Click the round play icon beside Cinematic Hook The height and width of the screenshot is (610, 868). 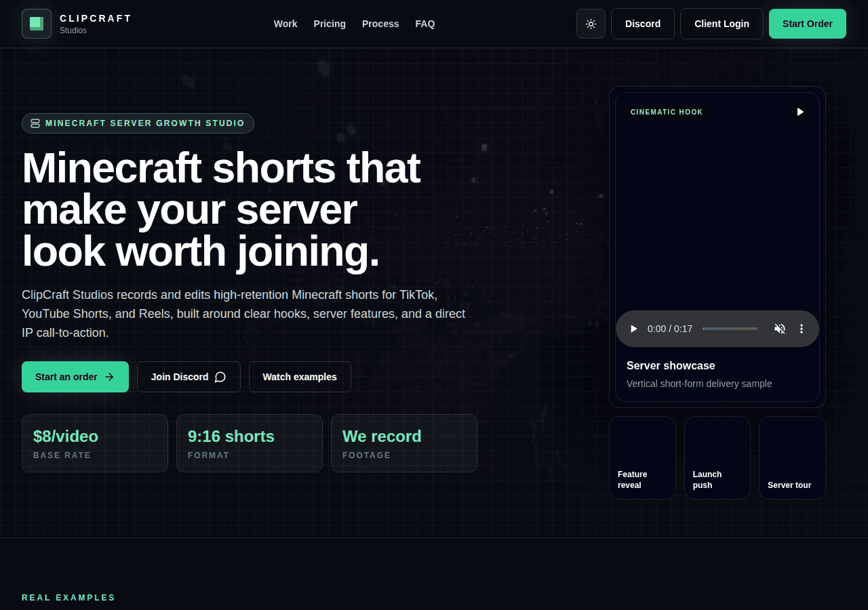tap(800, 112)
